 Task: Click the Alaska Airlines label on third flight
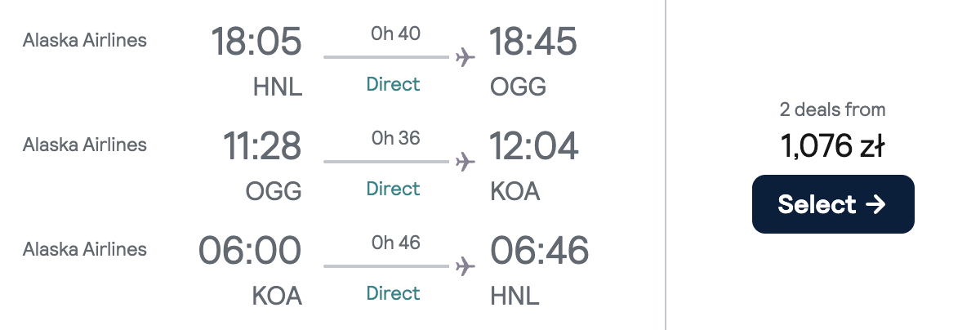tap(85, 249)
